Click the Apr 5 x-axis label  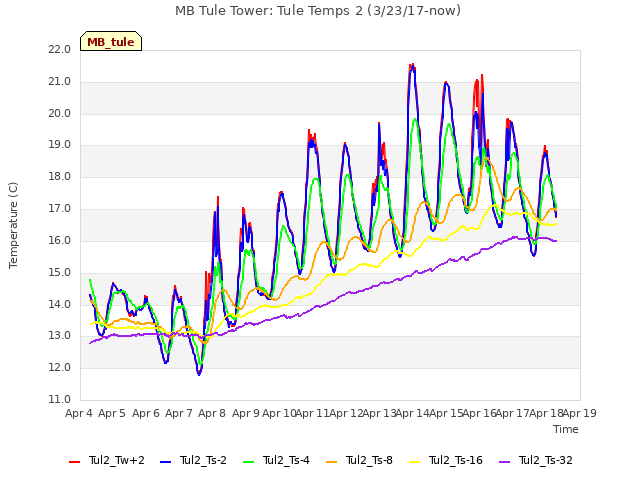pos(112,413)
